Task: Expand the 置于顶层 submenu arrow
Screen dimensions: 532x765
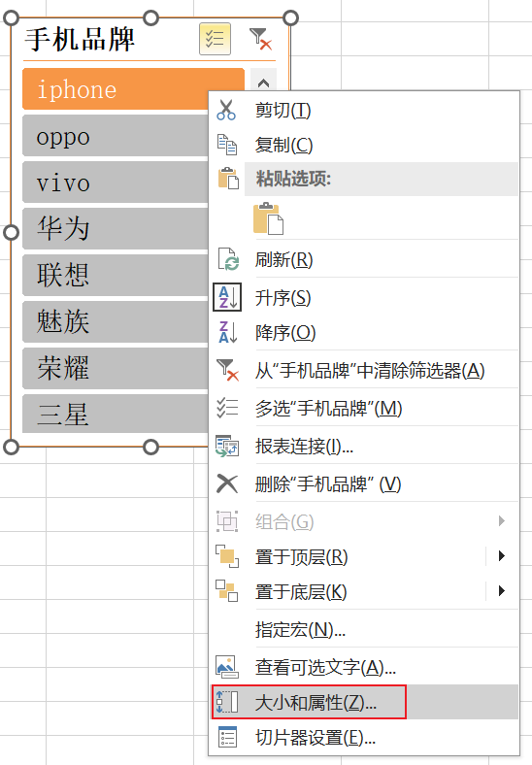Action: (502, 555)
